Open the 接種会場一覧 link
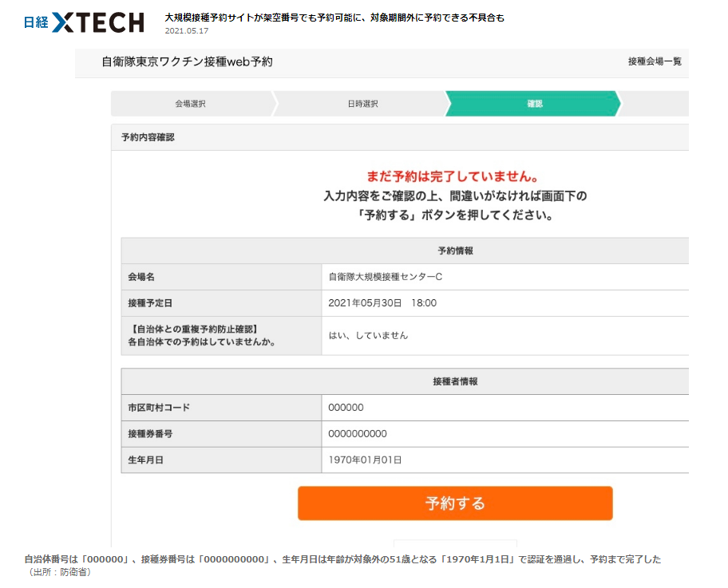728x588 pixels. (x=655, y=61)
